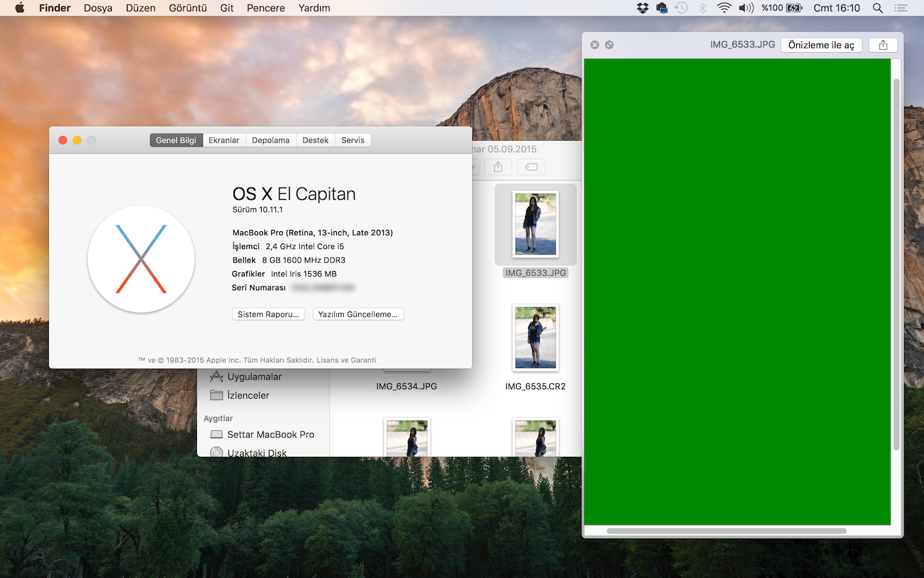The image size is (924, 578).
Task: Click the 2,4 GHz Intel Core i5 value
Action: tap(305, 247)
